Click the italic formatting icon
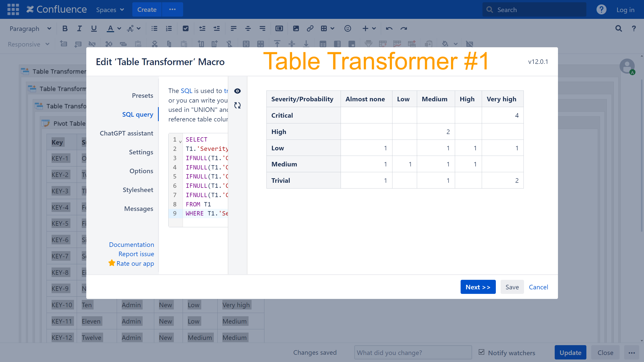This screenshot has width=644, height=362. click(79, 29)
